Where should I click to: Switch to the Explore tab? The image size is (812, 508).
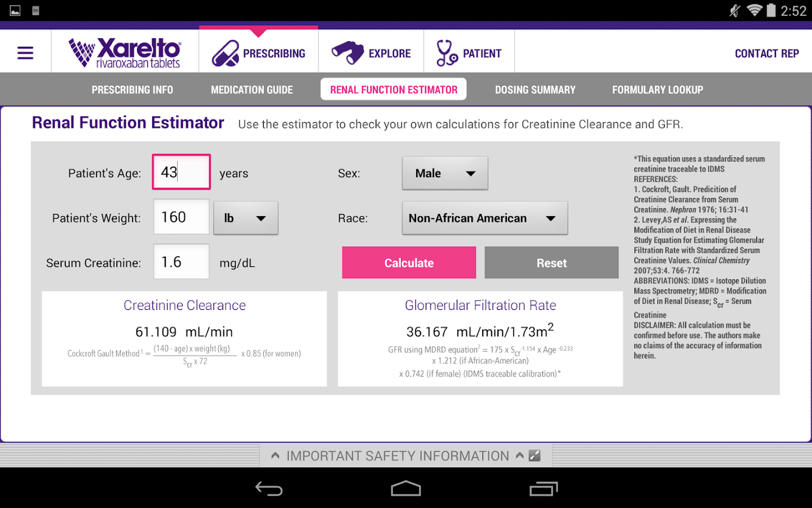(371, 51)
